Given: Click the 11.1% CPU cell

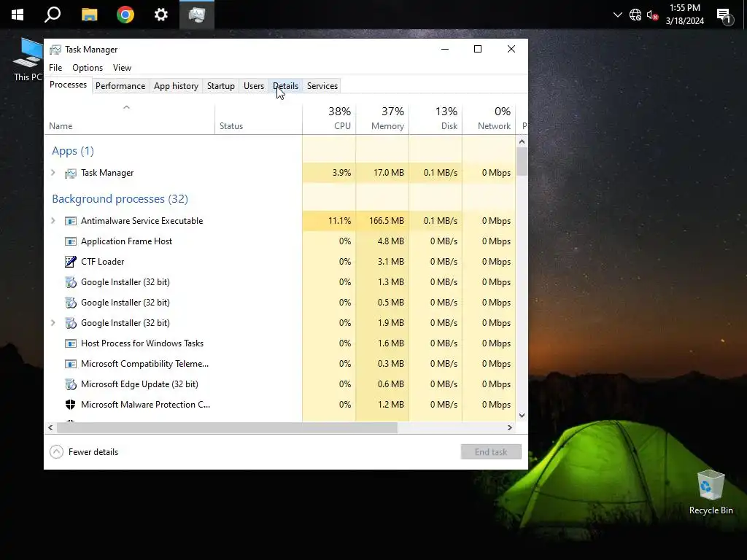Looking at the screenshot, I should point(329,221).
